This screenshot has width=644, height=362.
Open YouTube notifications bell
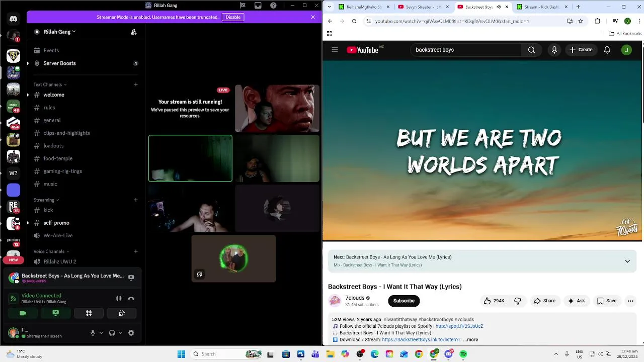point(607,50)
